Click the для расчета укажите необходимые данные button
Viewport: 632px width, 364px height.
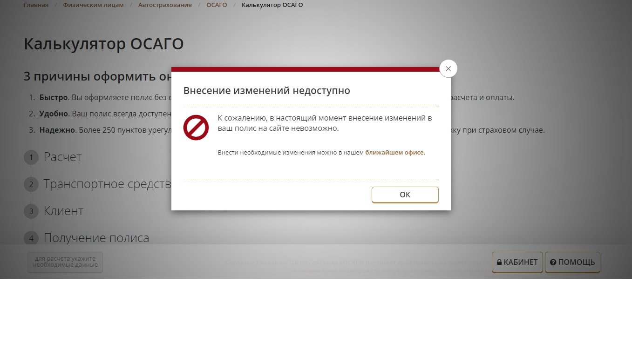pos(65,262)
